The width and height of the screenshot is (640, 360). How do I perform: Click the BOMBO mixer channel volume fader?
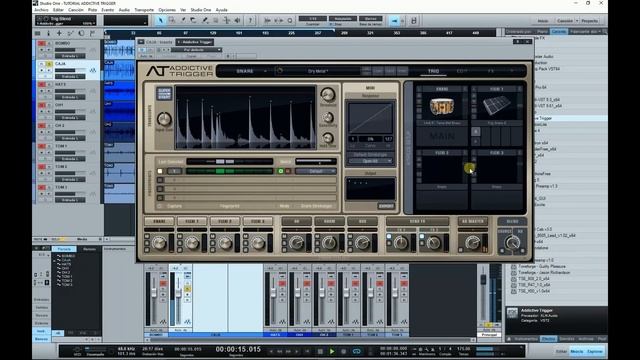click(x=154, y=293)
